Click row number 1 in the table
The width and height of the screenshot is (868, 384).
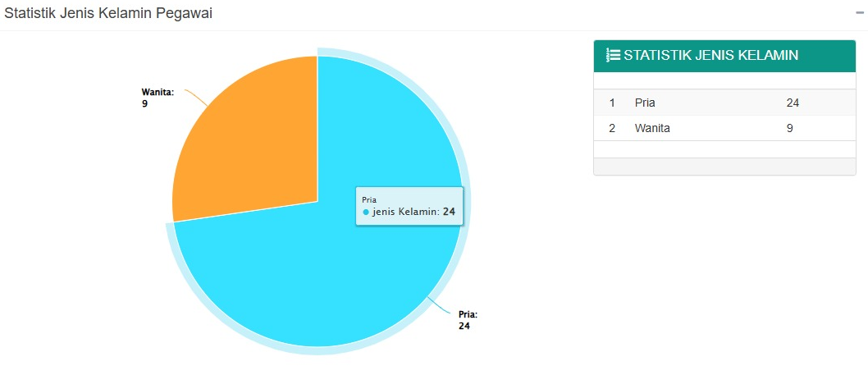612,103
